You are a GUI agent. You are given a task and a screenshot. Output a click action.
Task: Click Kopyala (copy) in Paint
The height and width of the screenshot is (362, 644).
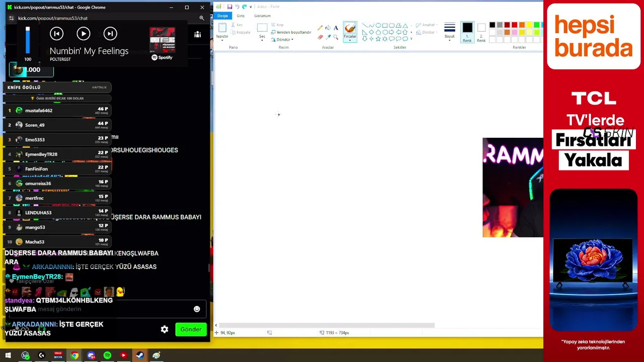point(240,32)
